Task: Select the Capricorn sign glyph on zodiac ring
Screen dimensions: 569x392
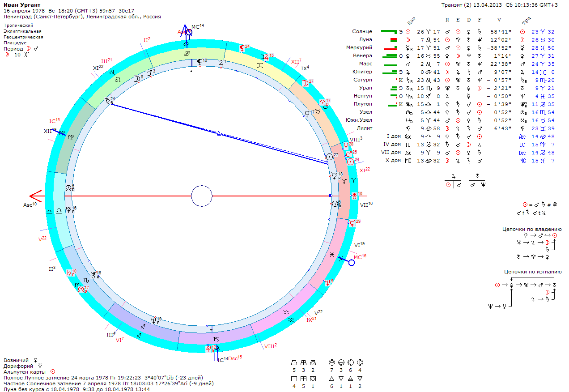Action: click(217, 339)
